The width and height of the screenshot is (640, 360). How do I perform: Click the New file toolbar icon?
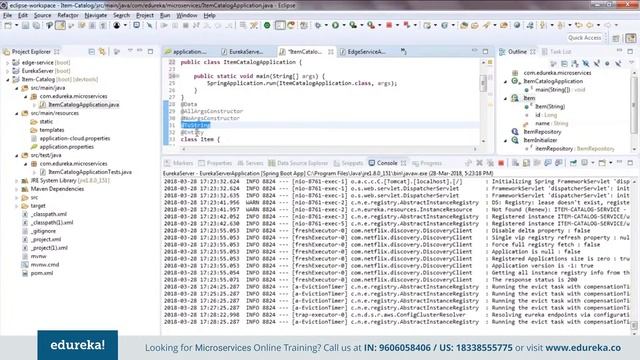(8, 25)
